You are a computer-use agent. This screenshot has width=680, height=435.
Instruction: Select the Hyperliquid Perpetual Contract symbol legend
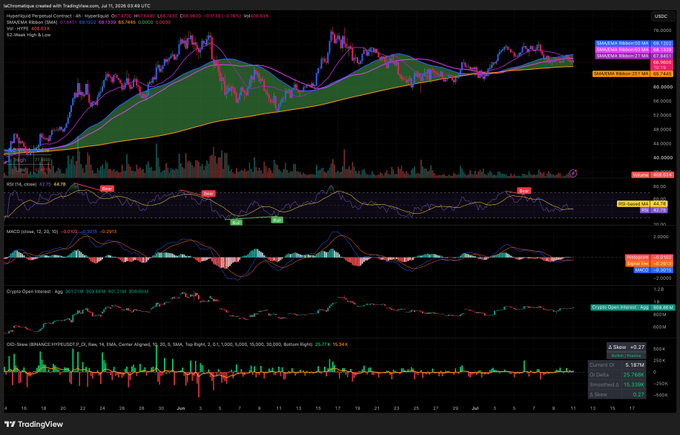point(58,16)
